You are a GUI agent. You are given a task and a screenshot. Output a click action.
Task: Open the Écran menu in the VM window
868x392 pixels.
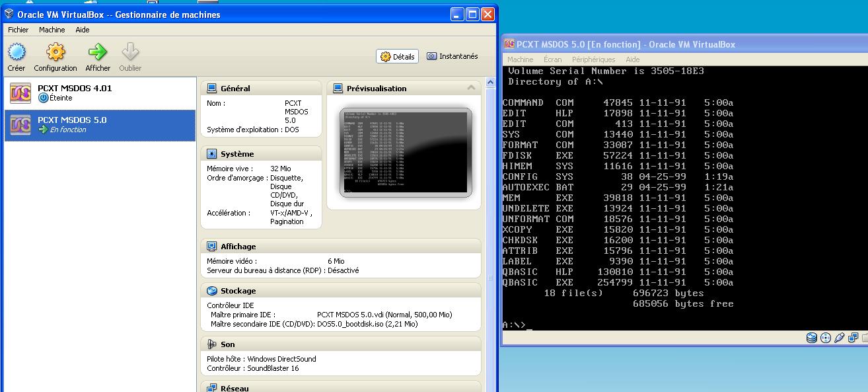(x=553, y=59)
